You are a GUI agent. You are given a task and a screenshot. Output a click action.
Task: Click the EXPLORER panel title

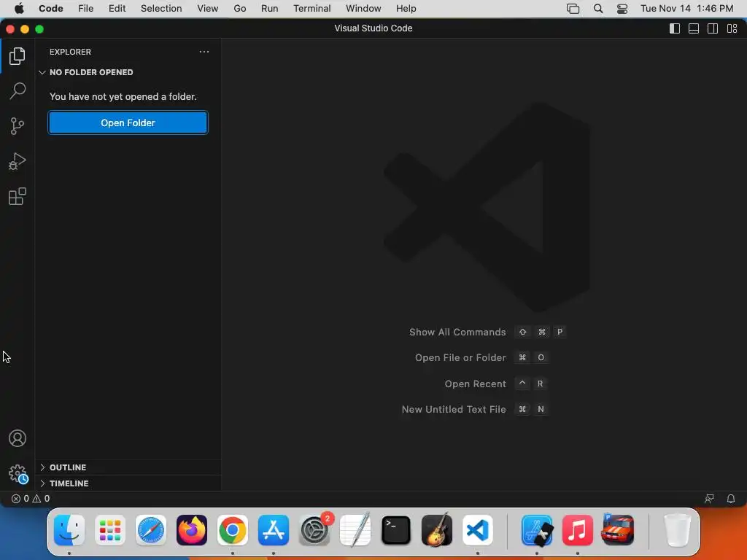pos(70,52)
